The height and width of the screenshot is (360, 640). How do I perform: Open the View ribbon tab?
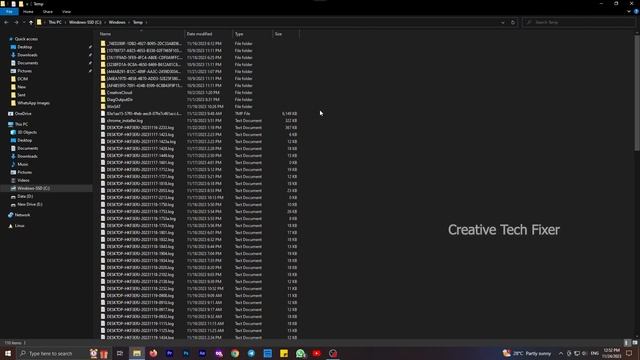67,12
